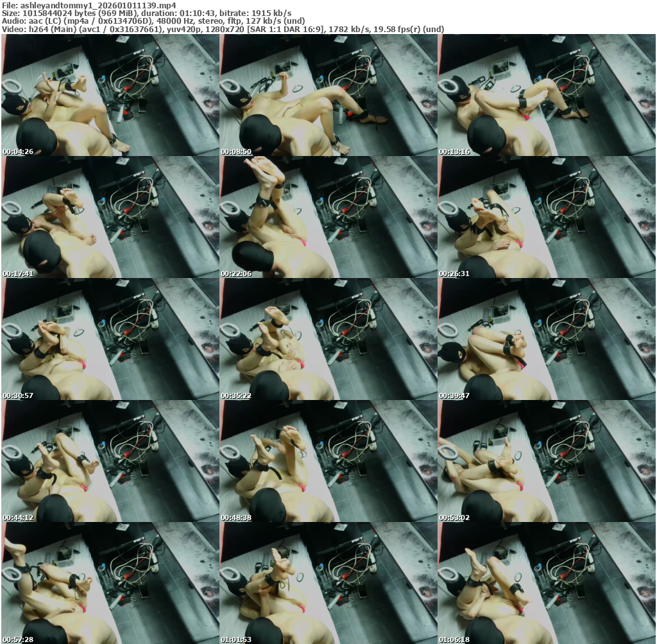Click the thumbnail marked 00:57:28

pos(110,583)
